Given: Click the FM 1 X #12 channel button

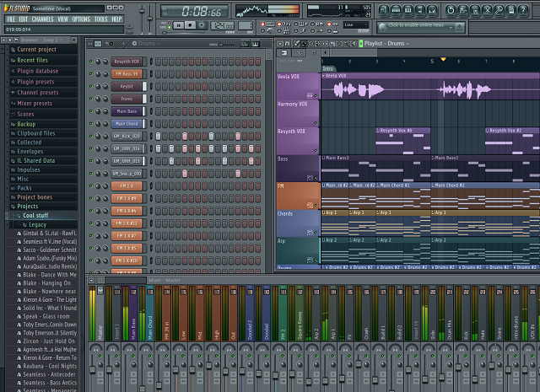Looking at the screenshot, I should coord(127,223).
